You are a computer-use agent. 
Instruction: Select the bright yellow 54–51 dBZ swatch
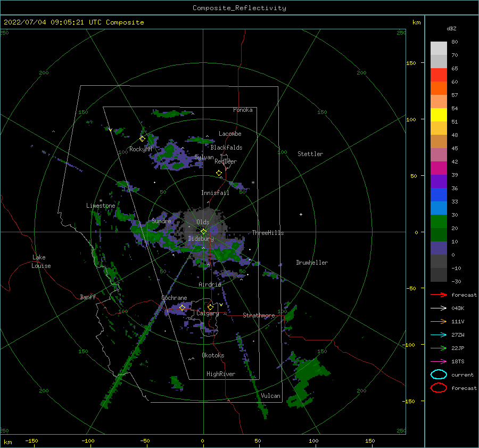tap(439, 115)
